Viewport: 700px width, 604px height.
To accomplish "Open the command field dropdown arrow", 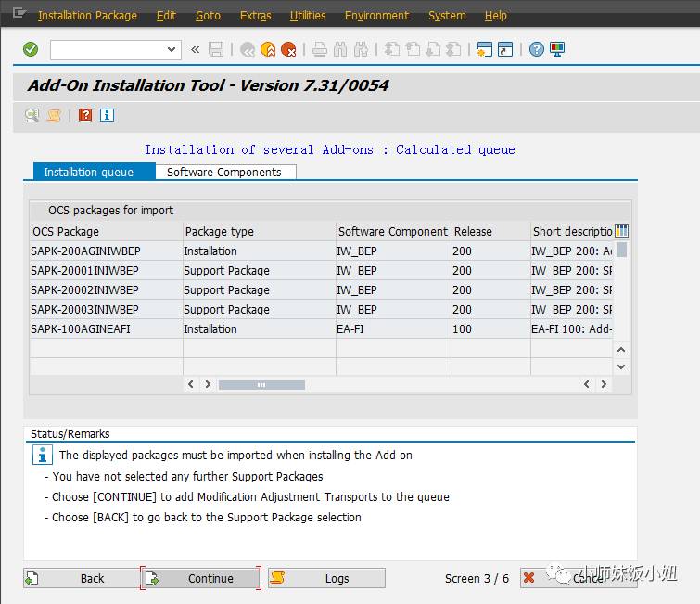I will point(171,49).
